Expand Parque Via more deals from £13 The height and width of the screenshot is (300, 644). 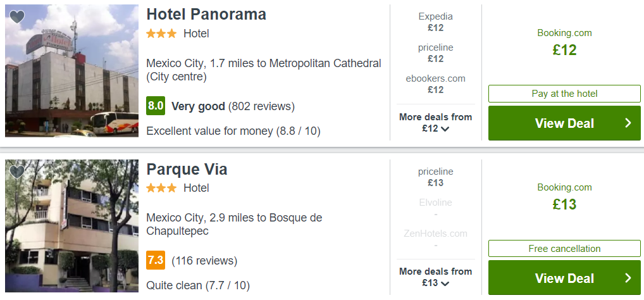pyautogui.click(x=435, y=277)
